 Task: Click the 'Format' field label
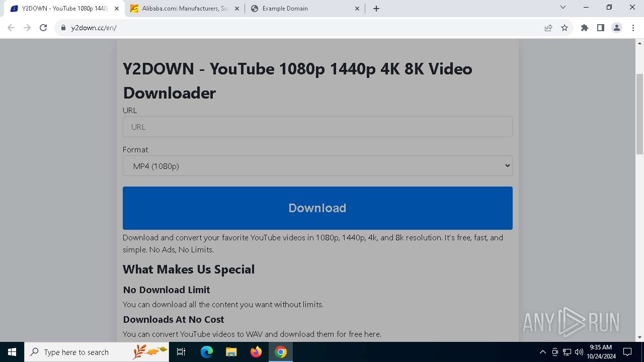pyautogui.click(x=135, y=149)
